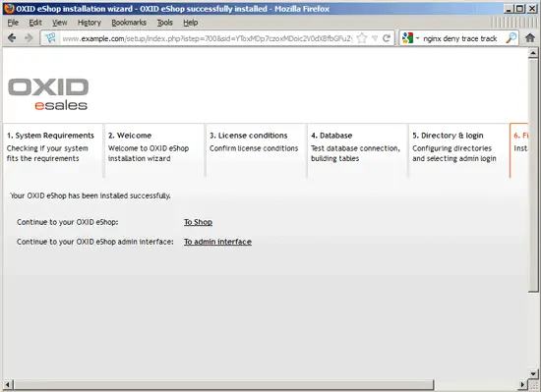The height and width of the screenshot is (392, 541).
Task: Select step 4. Database
Action: [357, 150]
